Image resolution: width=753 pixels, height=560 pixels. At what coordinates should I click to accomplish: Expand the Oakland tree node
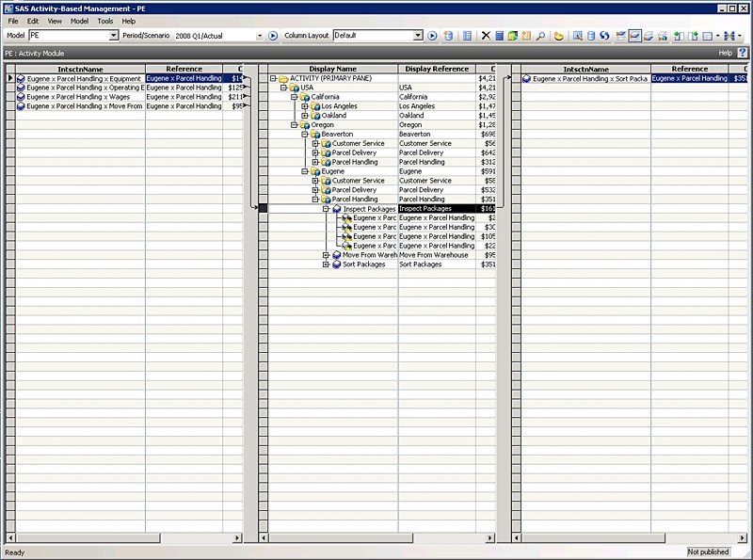tap(305, 115)
